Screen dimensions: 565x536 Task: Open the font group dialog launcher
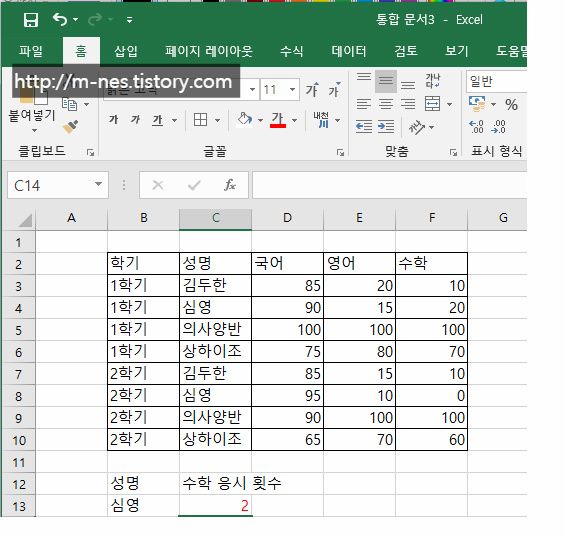coord(340,153)
